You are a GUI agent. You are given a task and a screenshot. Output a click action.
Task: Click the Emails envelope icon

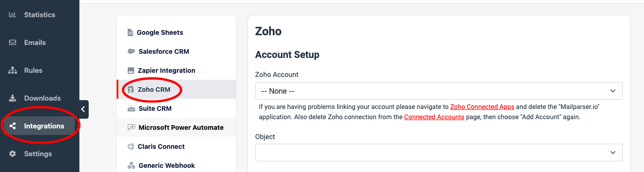pos(13,43)
